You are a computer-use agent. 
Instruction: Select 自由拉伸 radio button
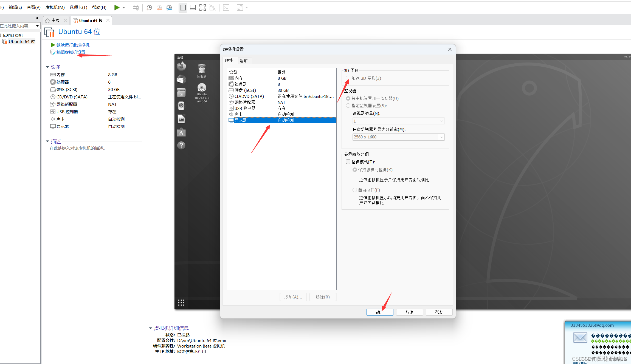[355, 190]
